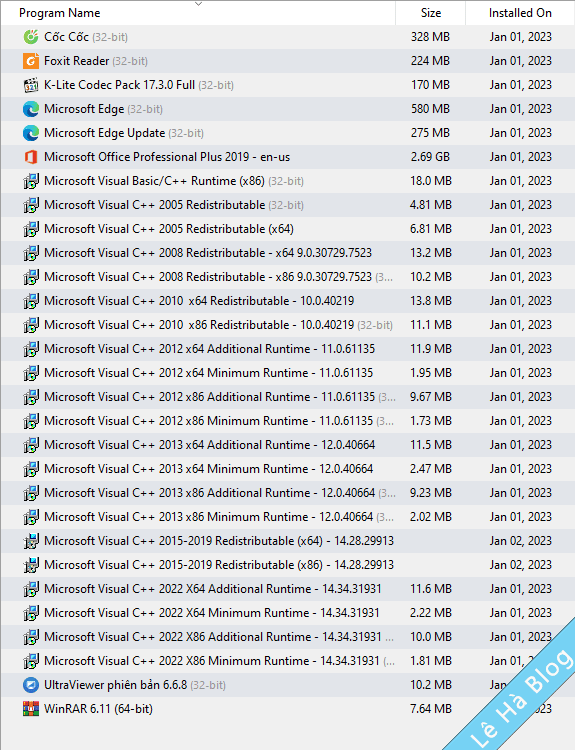Screen dimensions: 575x750
Task: Click the K-Lite Codec Pack icon
Action: (31, 85)
